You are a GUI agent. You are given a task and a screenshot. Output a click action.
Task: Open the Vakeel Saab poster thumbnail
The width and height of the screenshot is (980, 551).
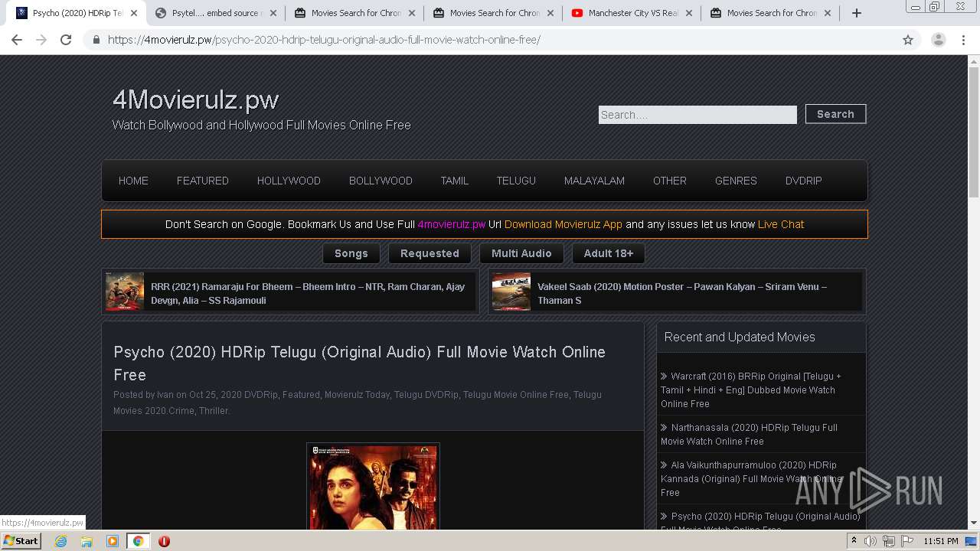511,292
